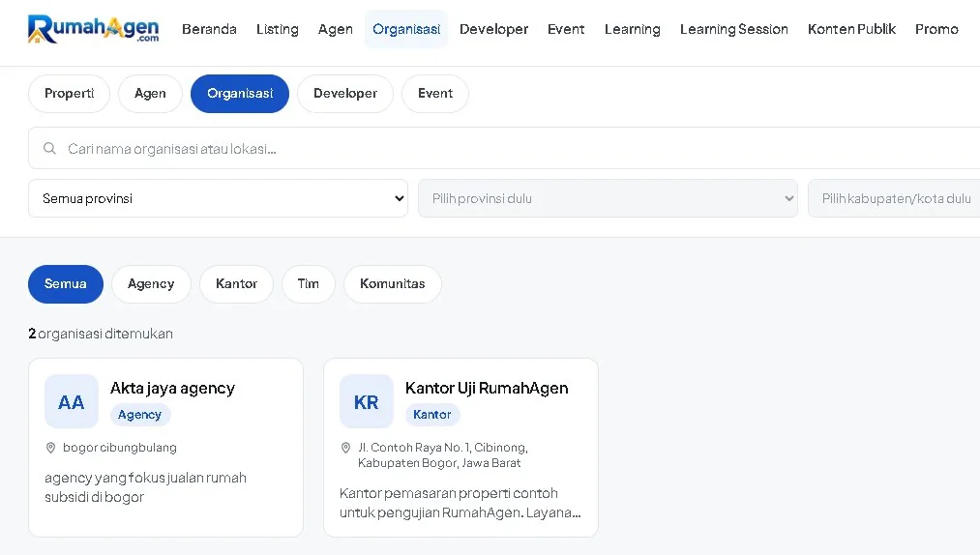Open the Pilih provinsi dulu dropdown
The image size is (980, 555).
pyautogui.click(x=608, y=199)
